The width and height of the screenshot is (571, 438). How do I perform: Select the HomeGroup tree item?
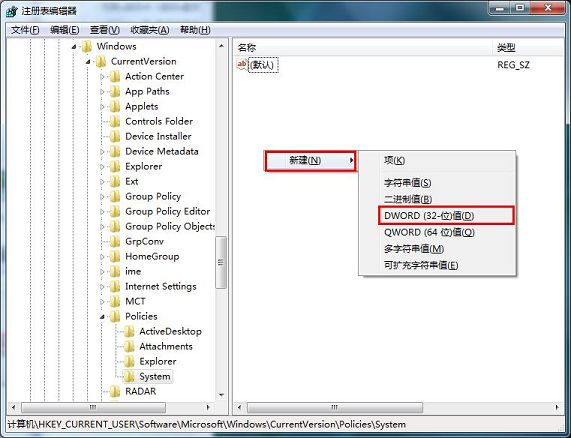point(152,256)
